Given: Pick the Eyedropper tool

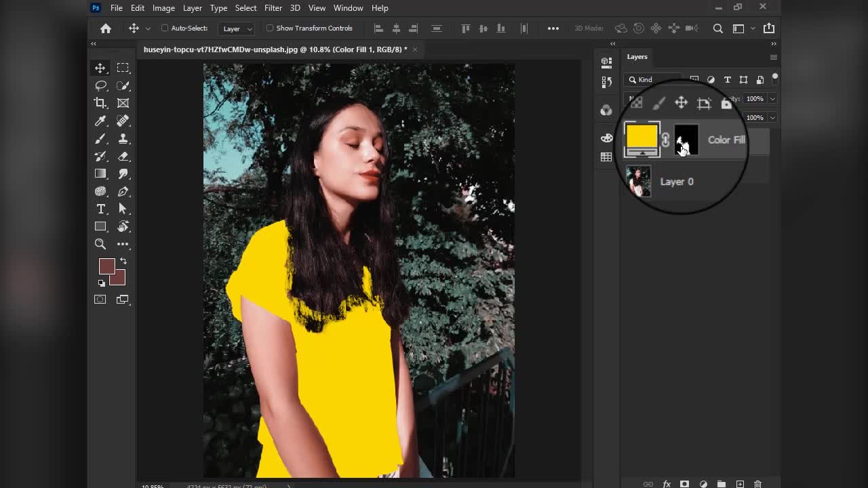Looking at the screenshot, I should 100,121.
